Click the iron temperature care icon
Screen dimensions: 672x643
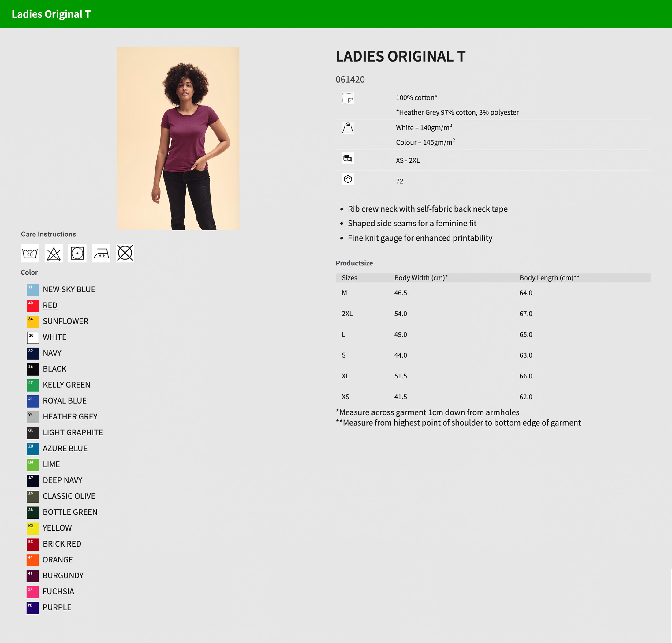click(101, 253)
